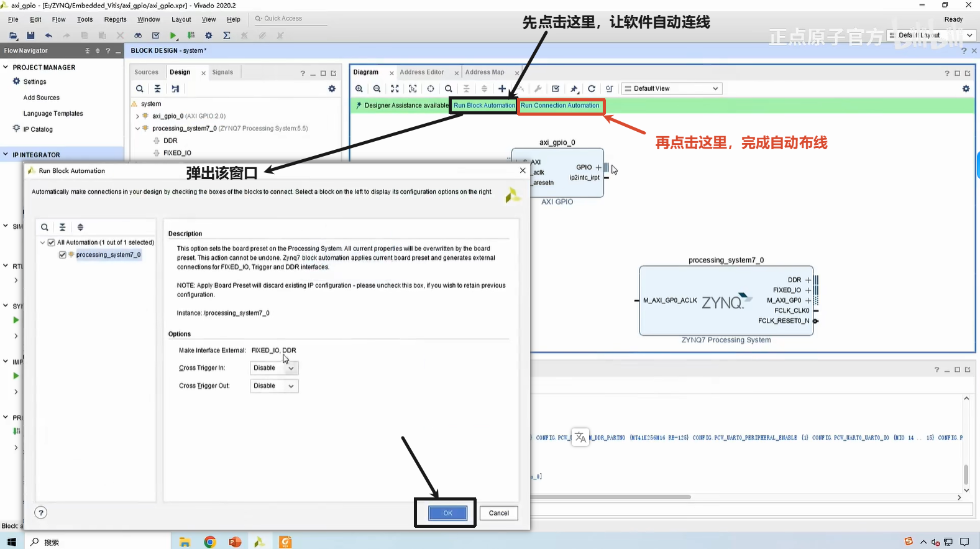
Task: Collapse the processing_system7_0 tree node in Design panel
Action: (x=137, y=129)
